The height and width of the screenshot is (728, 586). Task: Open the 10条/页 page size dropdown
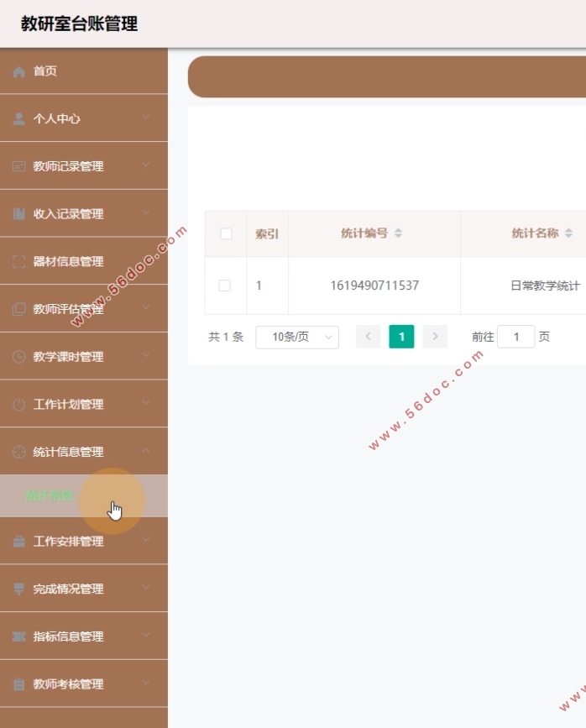[x=296, y=337]
